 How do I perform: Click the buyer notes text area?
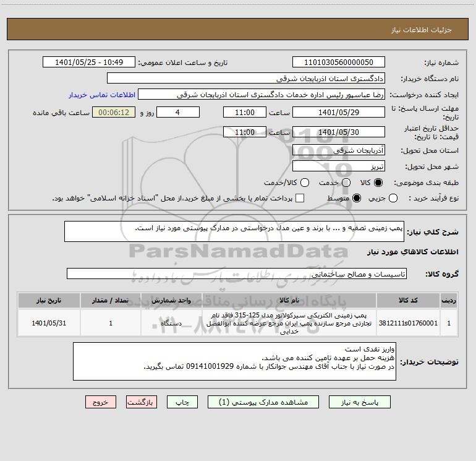[235, 361]
